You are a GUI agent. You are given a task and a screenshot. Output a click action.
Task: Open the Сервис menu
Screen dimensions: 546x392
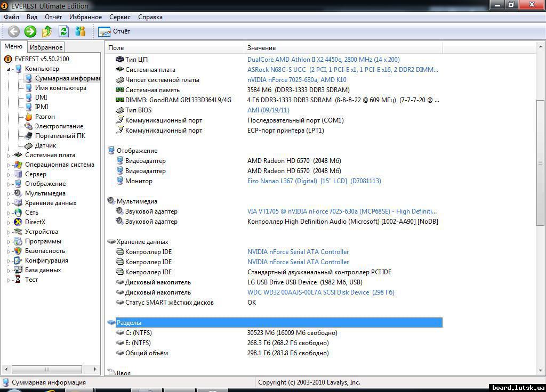pyautogui.click(x=119, y=17)
